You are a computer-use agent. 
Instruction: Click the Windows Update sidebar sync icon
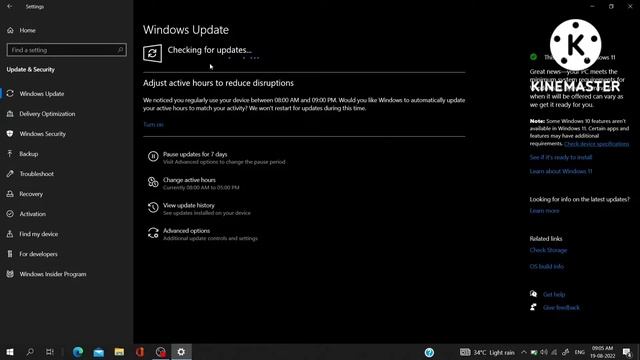pyautogui.click(x=10, y=93)
